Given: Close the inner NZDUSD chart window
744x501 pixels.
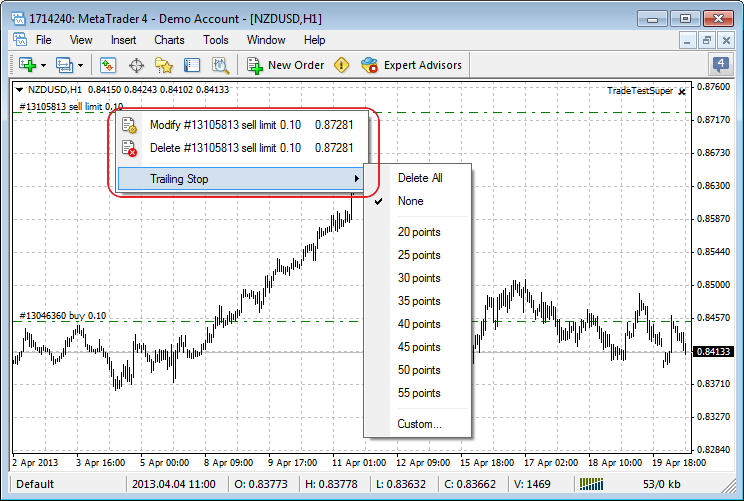Looking at the screenshot, I should pyautogui.click(x=726, y=41).
